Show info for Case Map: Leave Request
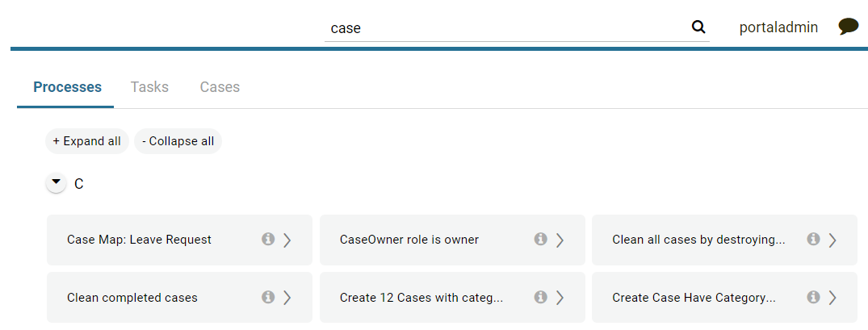This screenshot has width=868, height=330. coord(268,240)
